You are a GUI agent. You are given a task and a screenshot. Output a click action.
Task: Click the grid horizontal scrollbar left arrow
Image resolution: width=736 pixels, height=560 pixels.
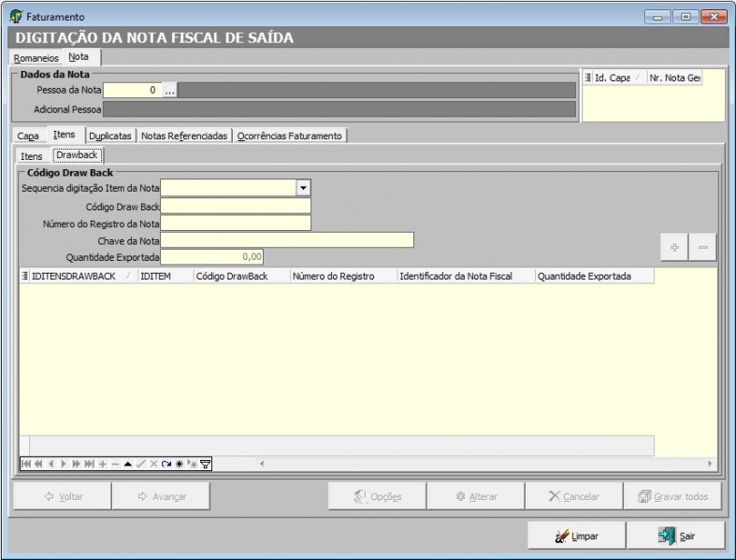pos(262,464)
